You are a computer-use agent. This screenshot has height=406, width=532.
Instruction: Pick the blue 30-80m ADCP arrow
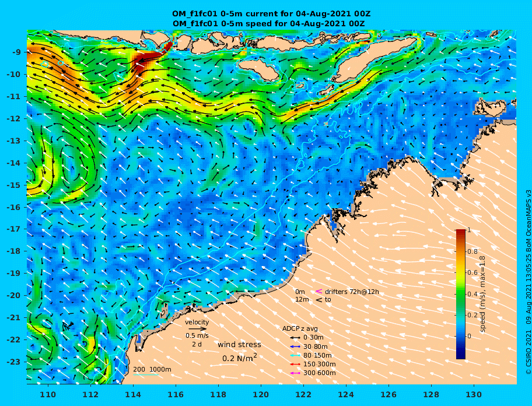(295, 346)
